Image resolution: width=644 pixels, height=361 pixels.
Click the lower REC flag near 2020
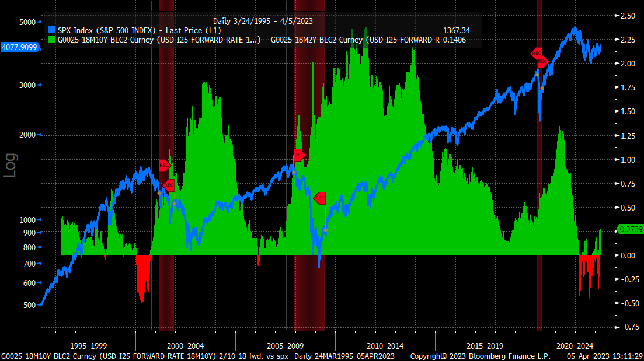tap(542, 61)
